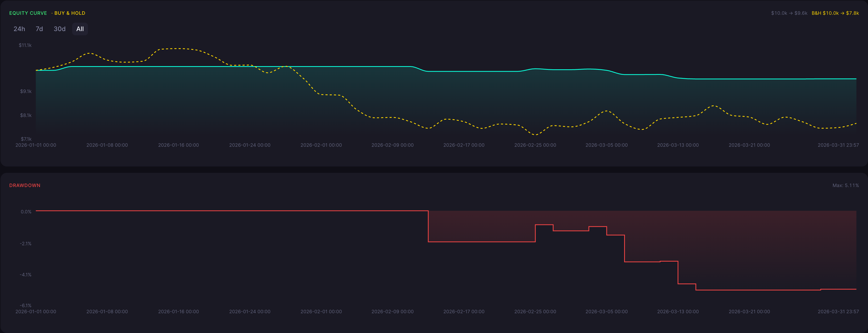Click the $7.1k y-axis label
The width and height of the screenshot is (868, 333).
[x=26, y=139]
